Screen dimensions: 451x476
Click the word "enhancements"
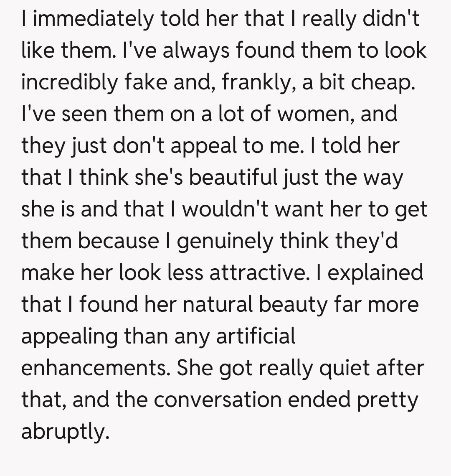95,368
